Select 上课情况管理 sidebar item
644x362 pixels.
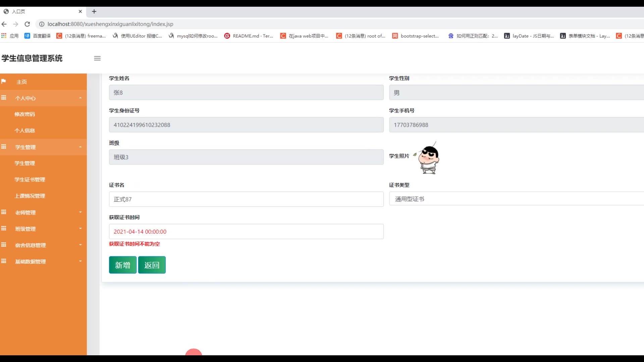click(30, 196)
